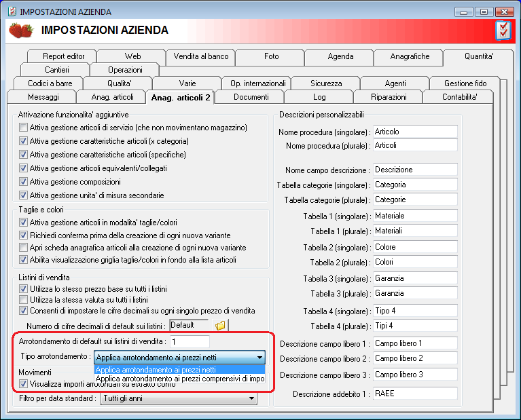Switch to the Report editor tab

click(x=62, y=56)
